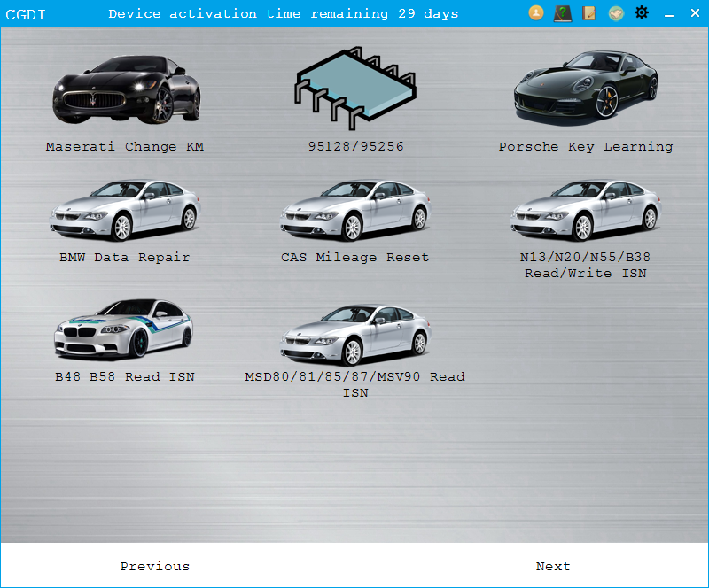Go to the Previous page
The width and height of the screenshot is (709, 588).
pyautogui.click(x=154, y=566)
